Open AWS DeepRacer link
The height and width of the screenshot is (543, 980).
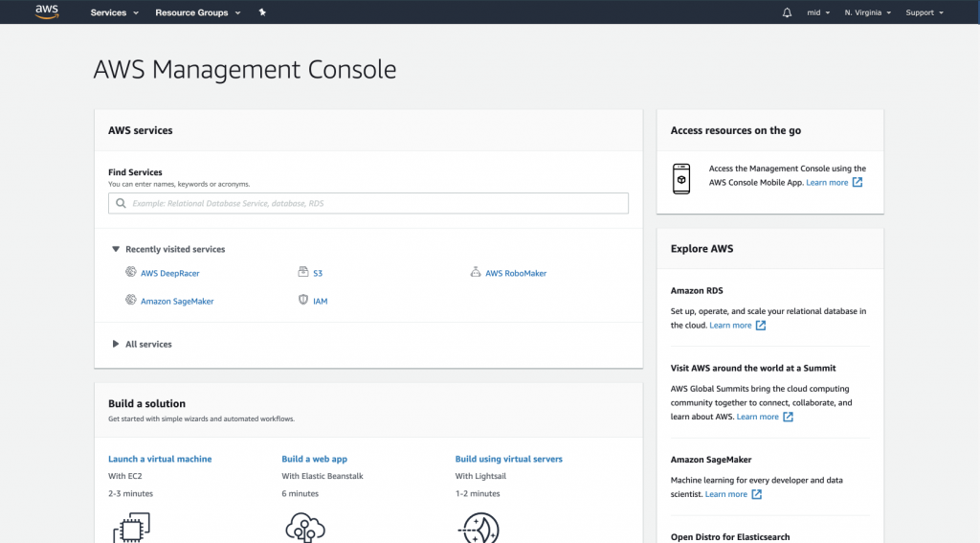point(170,273)
